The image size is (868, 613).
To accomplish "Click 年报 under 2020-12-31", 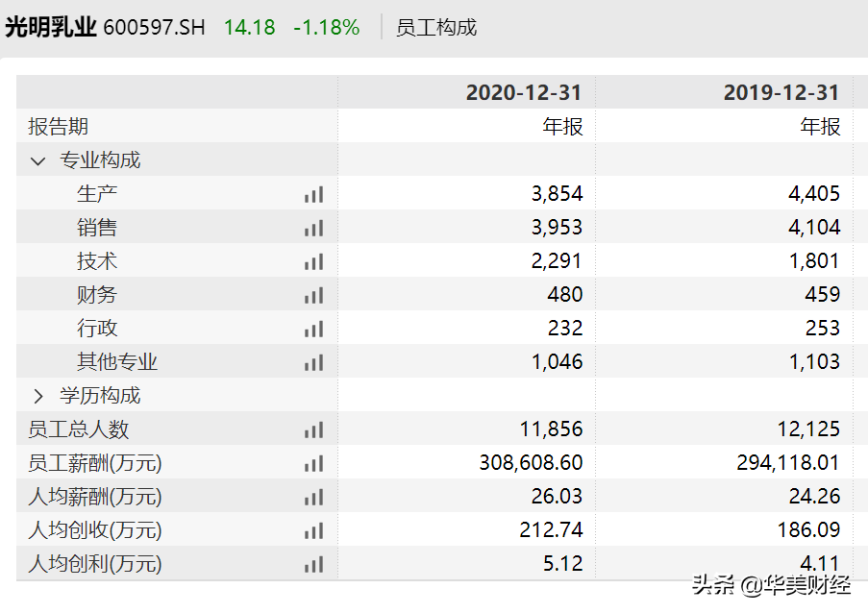I will click(x=562, y=127).
